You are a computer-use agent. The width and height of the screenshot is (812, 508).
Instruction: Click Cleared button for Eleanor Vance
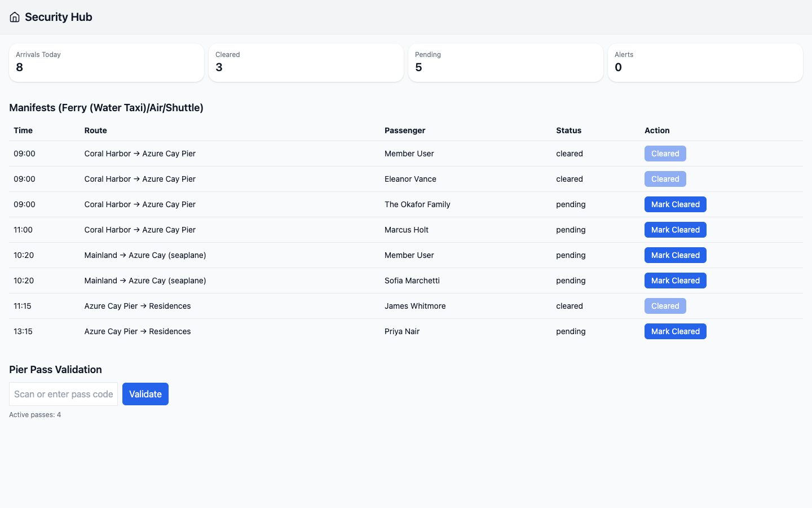pos(665,179)
